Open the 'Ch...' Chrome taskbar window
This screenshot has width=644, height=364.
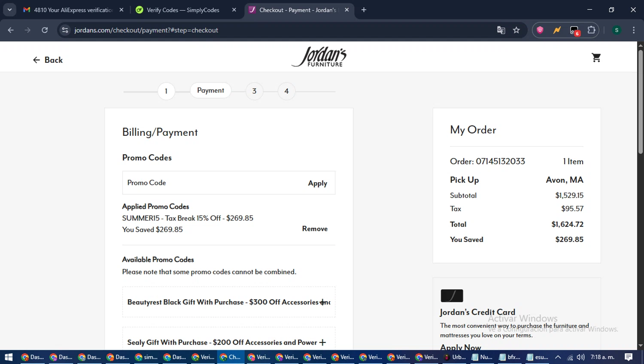(231, 357)
